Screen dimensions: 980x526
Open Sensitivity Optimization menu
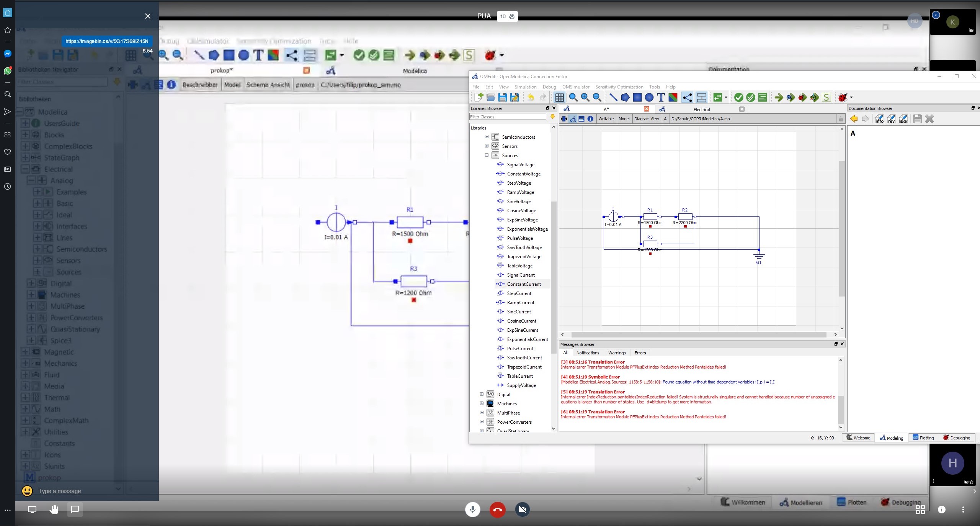click(x=619, y=87)
